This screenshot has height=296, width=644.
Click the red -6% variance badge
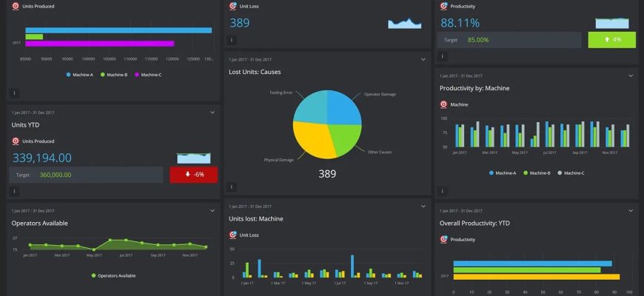tap(193, 175)
